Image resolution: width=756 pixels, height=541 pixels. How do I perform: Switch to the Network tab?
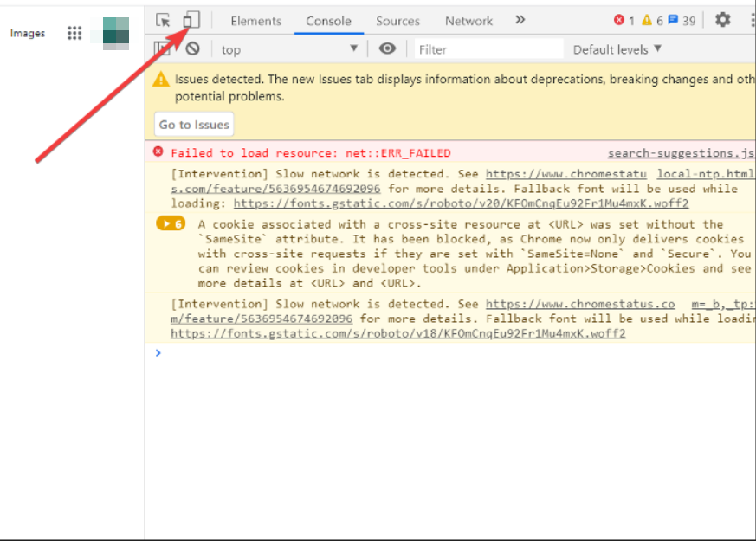[x=468, y=21]
